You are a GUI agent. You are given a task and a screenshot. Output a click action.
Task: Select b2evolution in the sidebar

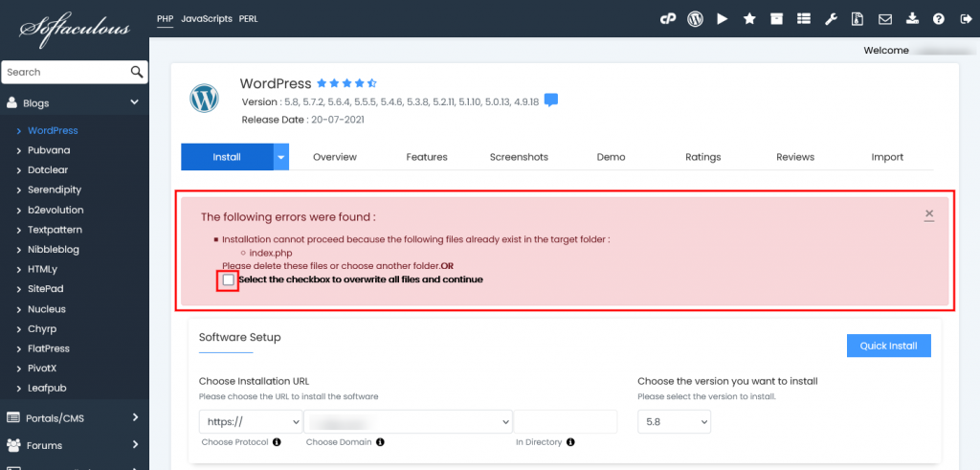point(56,210)
